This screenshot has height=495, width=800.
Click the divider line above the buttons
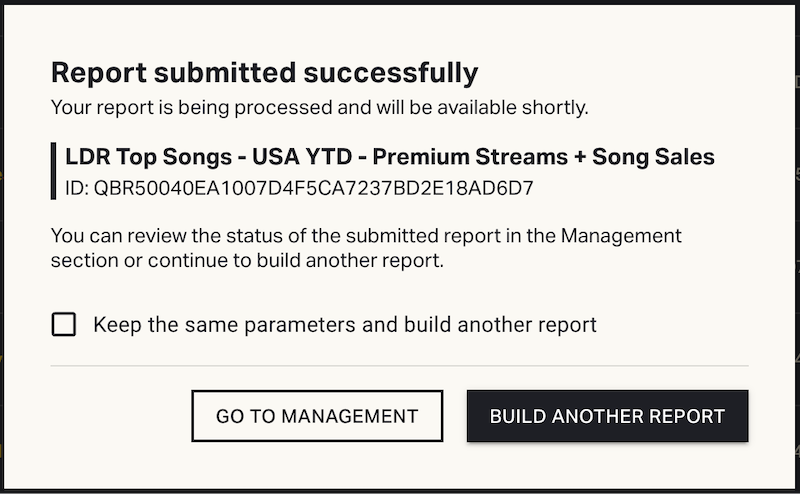(399, 366)
